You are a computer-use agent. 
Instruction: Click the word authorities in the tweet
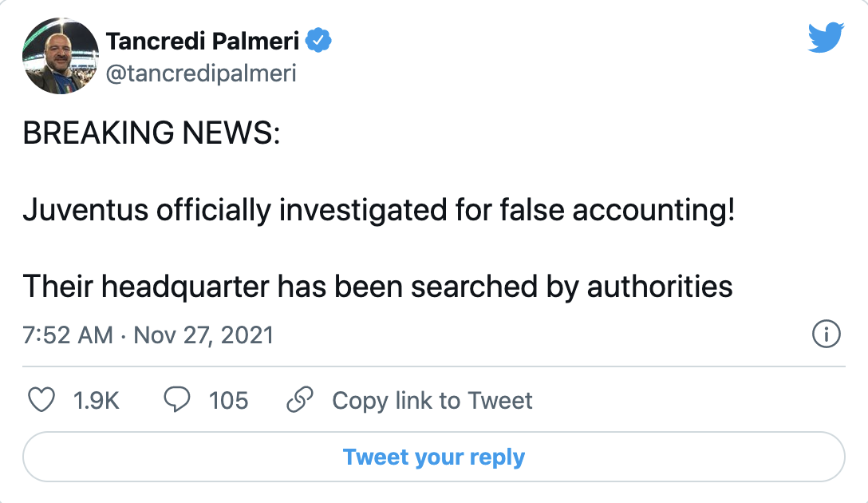pyautogui.click(x=660, y=286)
